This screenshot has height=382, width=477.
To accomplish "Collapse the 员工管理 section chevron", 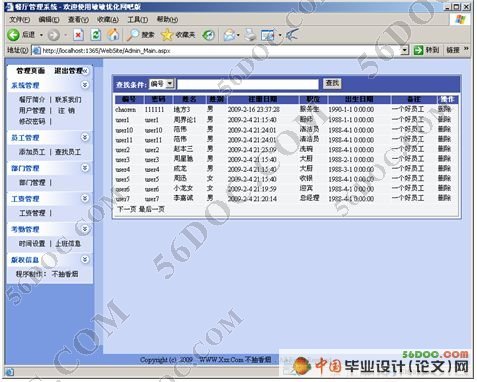I will pyautogui.click(x=85, y=137).
